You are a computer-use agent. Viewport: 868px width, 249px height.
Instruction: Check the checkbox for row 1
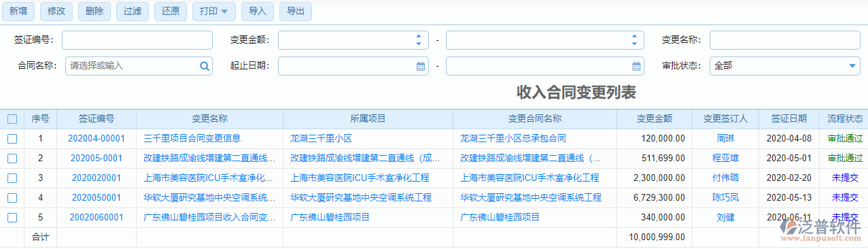coord(12,139)
